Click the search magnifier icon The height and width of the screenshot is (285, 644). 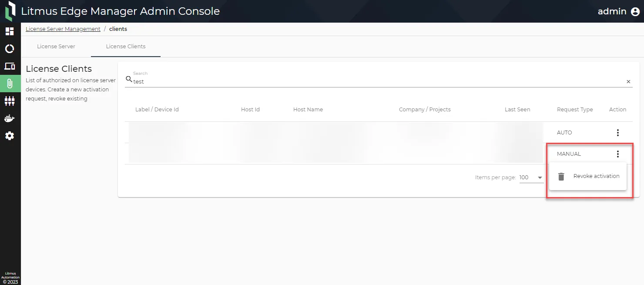point(129,79)
